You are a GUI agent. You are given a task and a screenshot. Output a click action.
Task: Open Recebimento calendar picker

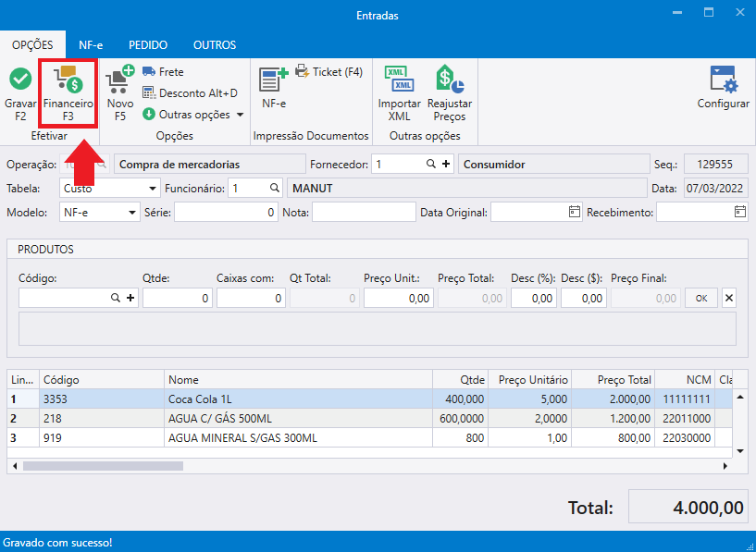pos(740,212)
